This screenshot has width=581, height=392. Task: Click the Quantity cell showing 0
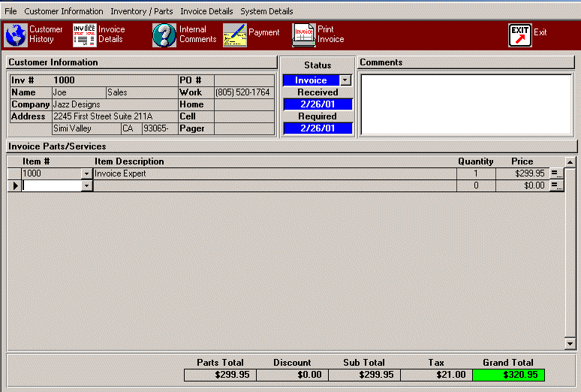tap(476, 185)
